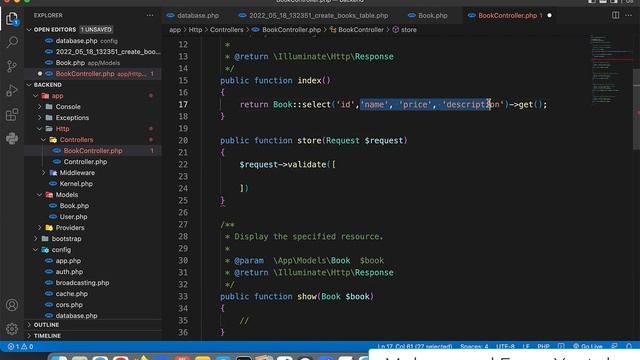Image resolution: width=640 pixels, height=360 pixels.
Task: Click errors and warnings status indicator
Action: coord(20,347)
